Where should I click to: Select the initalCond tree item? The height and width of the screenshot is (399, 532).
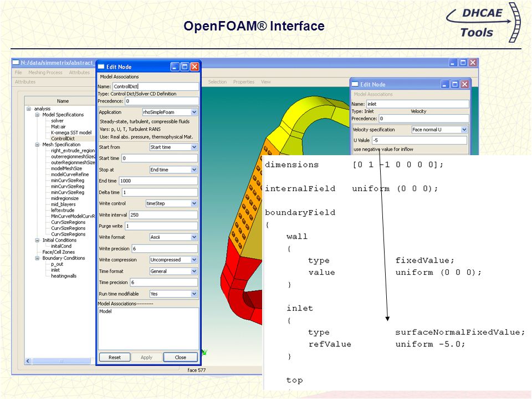61,246
